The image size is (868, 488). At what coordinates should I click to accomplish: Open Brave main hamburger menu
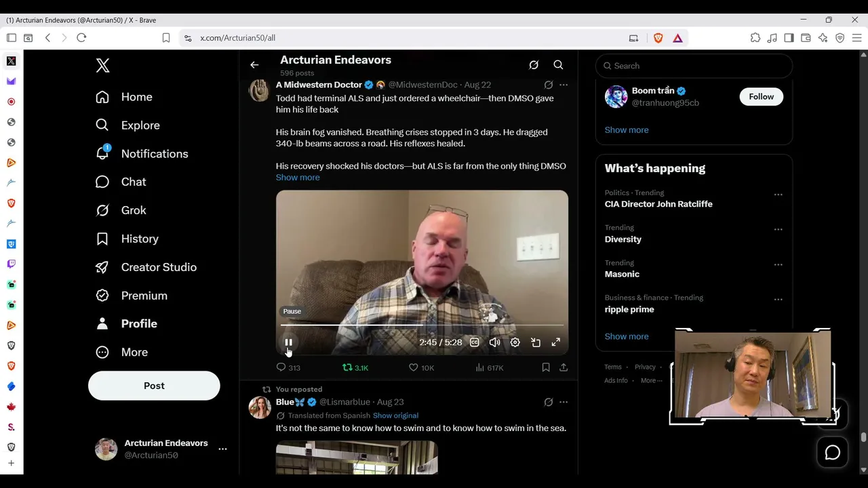point(856,38)
